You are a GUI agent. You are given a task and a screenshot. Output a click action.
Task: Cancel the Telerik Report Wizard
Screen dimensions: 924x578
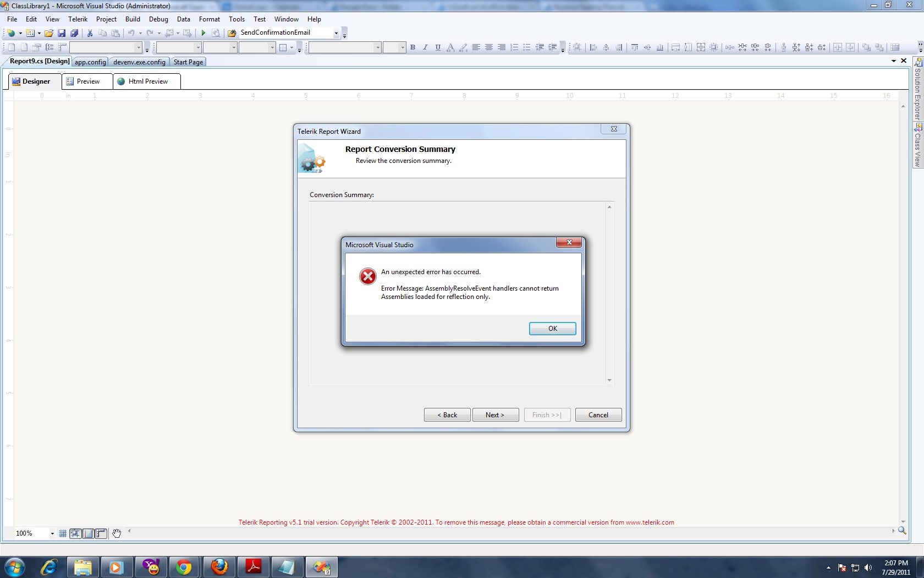click(598, 415)
